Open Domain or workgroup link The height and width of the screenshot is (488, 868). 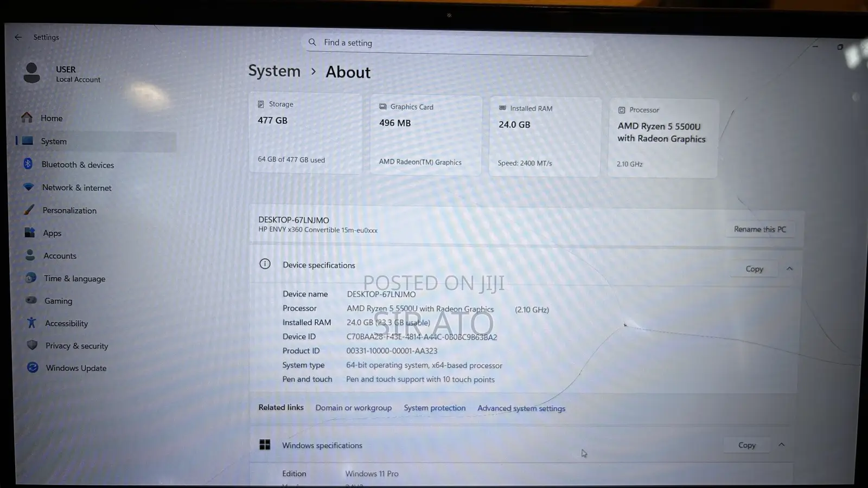click(353, 408)
